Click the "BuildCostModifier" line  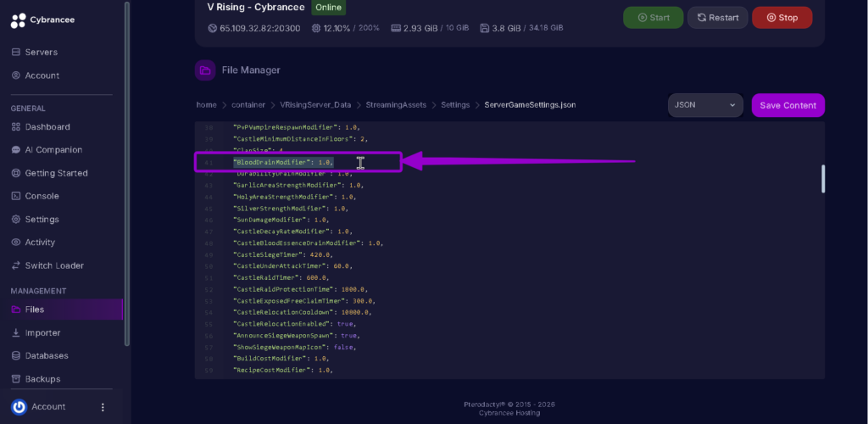click(x=281, y=359)
